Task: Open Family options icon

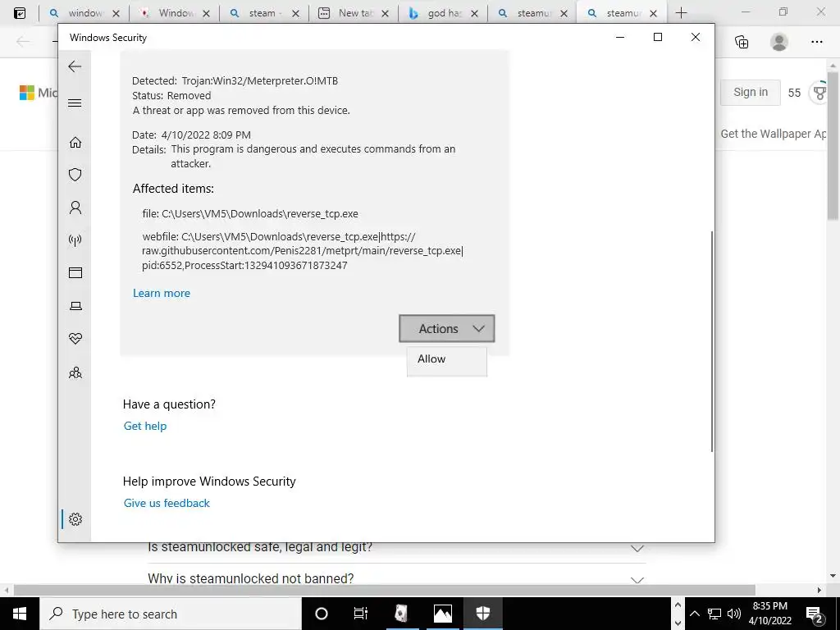Action: coord(75,372)
